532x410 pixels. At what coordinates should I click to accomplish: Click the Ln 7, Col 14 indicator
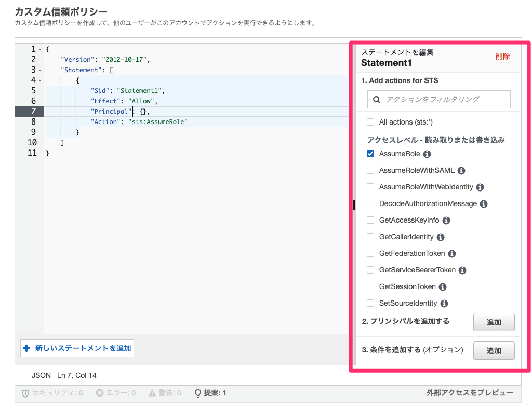77,375
